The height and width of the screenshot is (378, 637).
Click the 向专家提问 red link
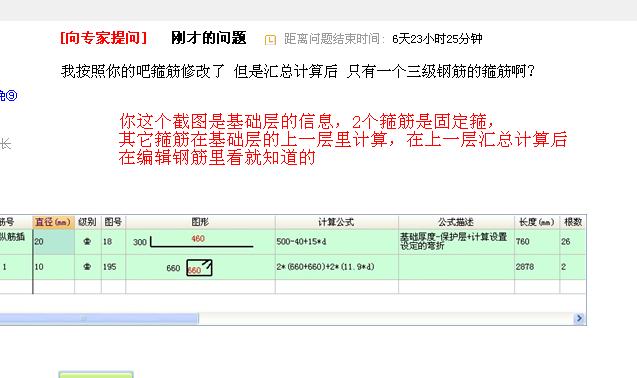103,38
